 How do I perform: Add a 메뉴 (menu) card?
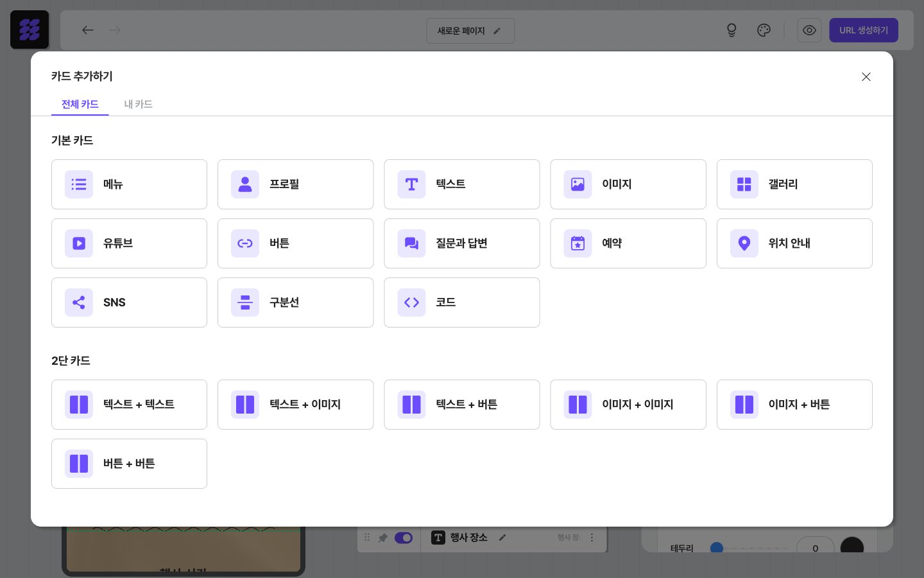[129, 184]
